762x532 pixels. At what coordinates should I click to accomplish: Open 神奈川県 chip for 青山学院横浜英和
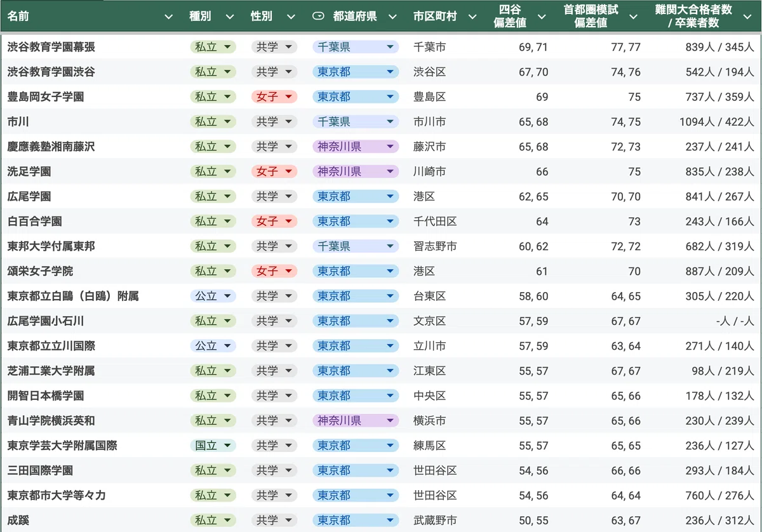click(356, 420)
